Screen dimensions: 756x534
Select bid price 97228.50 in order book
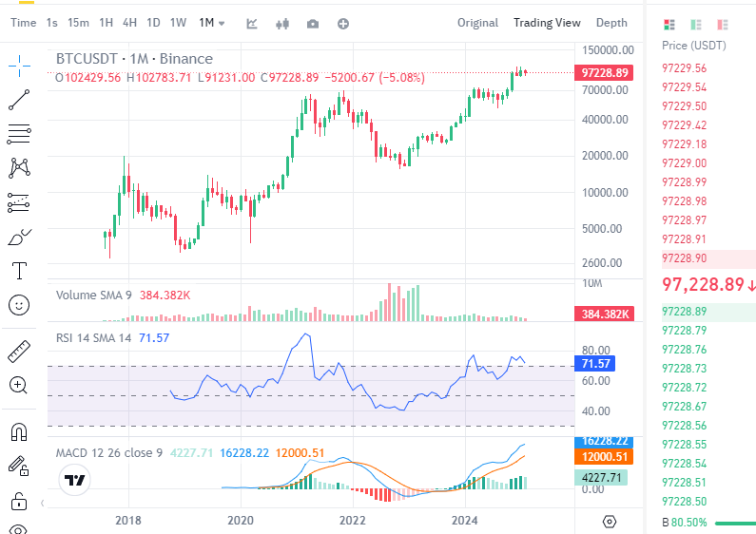(684, 502)
